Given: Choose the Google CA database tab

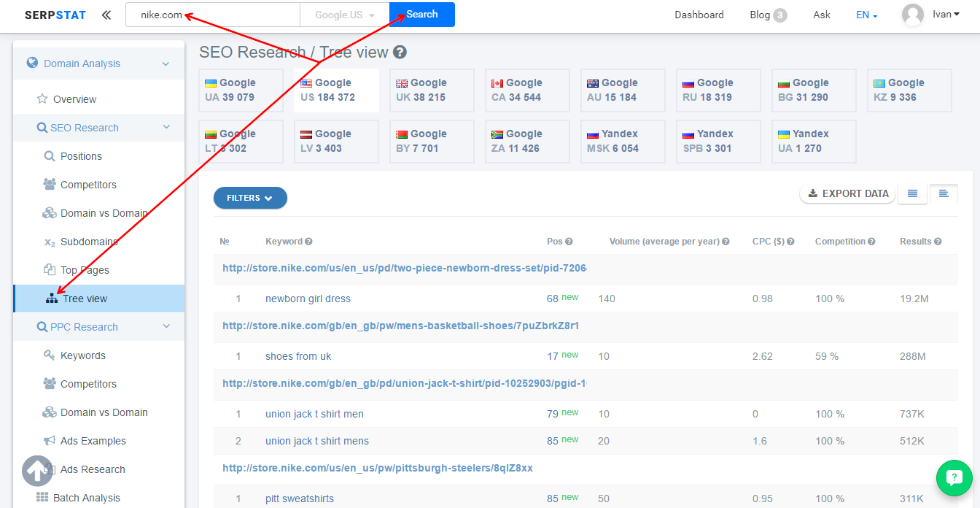Looking at the screenshot, I should pos(527,91).
